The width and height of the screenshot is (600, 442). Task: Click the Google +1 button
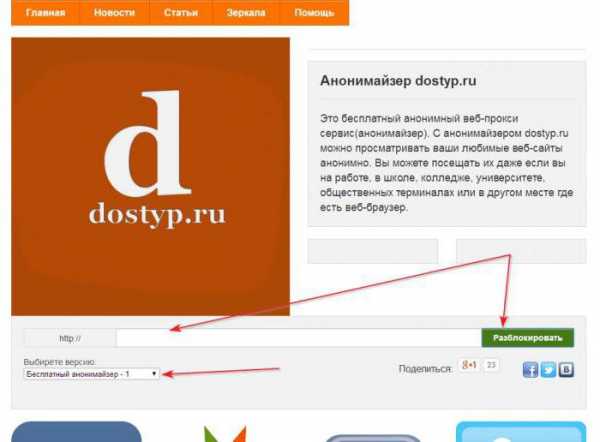pos(469,365)
